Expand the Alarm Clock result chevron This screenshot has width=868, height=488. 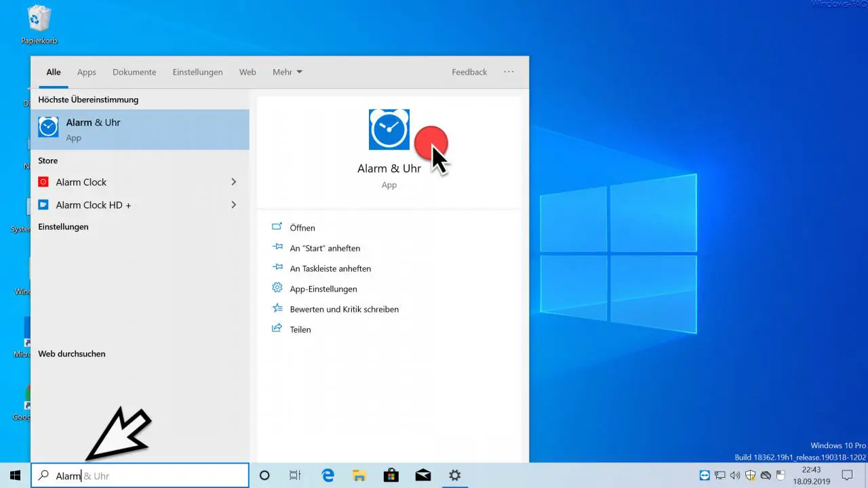coord(234,182)
